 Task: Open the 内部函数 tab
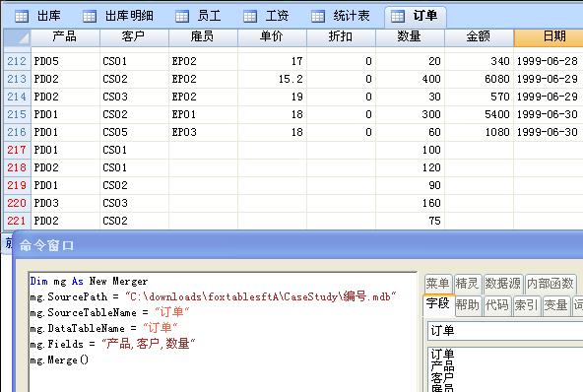(x=550, y=284)
